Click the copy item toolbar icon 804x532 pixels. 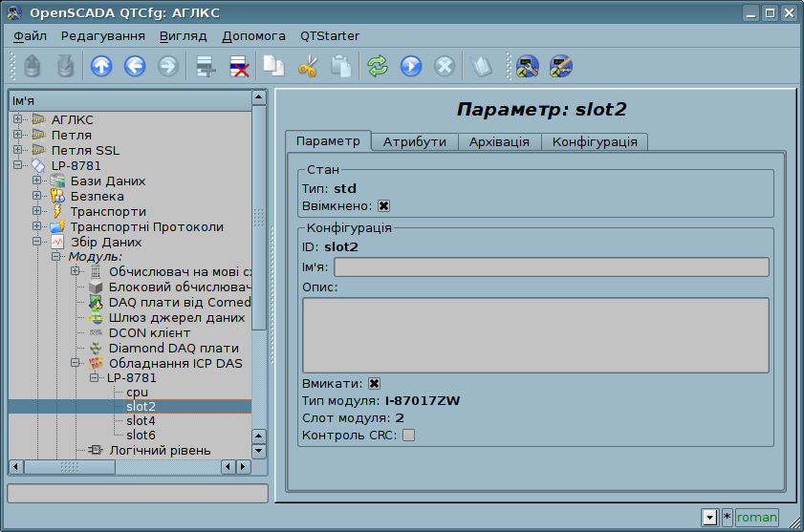[274, 66]
